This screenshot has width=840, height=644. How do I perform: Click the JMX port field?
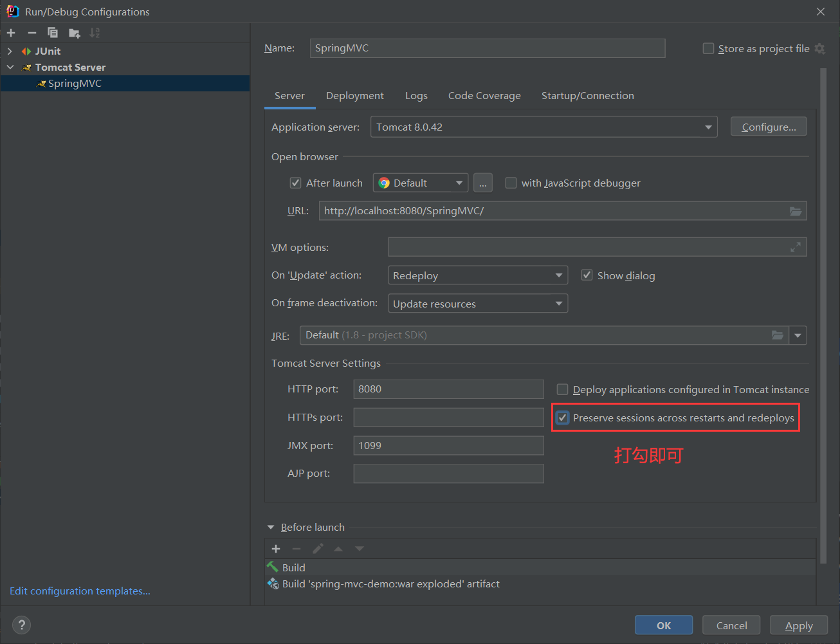(x=448, y=445)
